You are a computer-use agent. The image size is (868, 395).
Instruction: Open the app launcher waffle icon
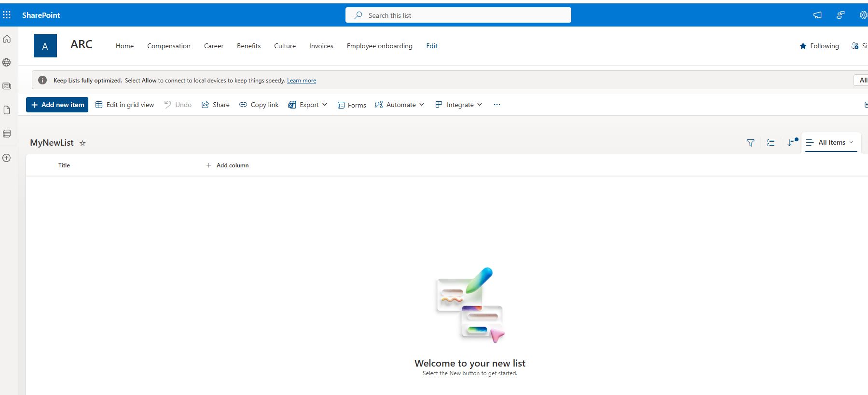(x=7, y=15)
